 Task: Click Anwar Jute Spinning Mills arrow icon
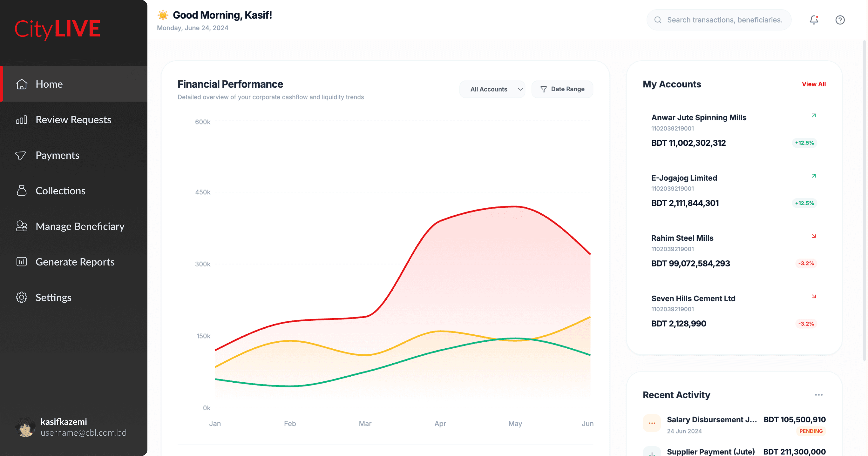point(813,116)
